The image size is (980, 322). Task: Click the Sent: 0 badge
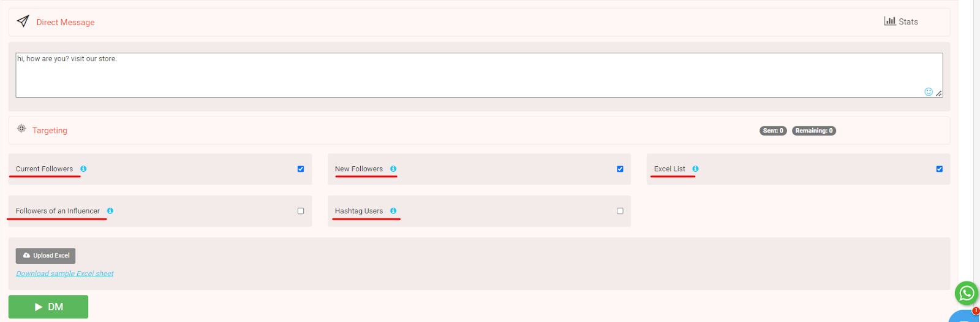click(x=773, y=131)
